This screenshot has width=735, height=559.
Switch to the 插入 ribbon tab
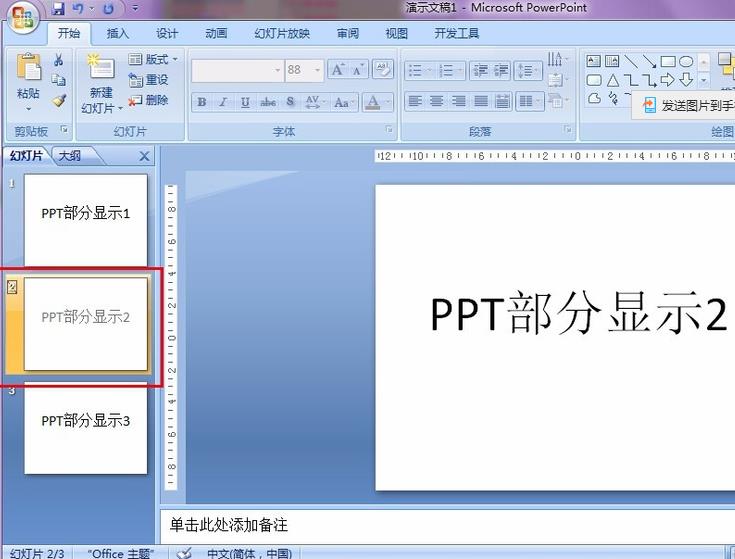pos(117,33)
